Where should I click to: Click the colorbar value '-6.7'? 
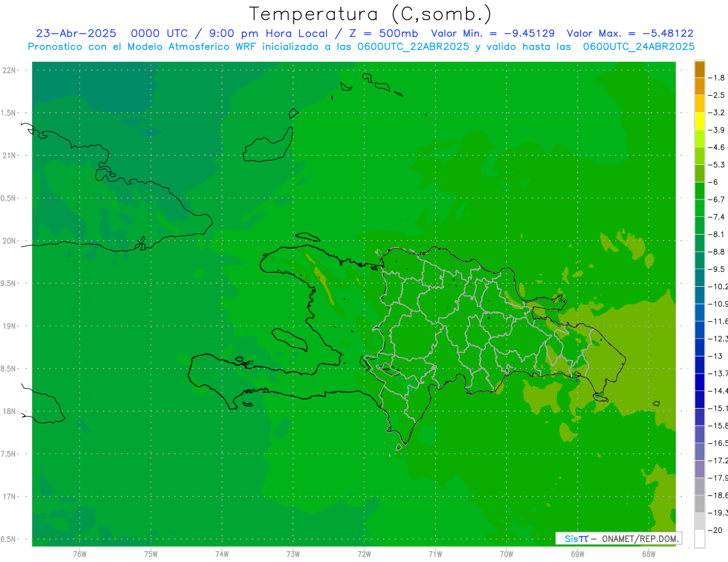click(x=717, y=199)
